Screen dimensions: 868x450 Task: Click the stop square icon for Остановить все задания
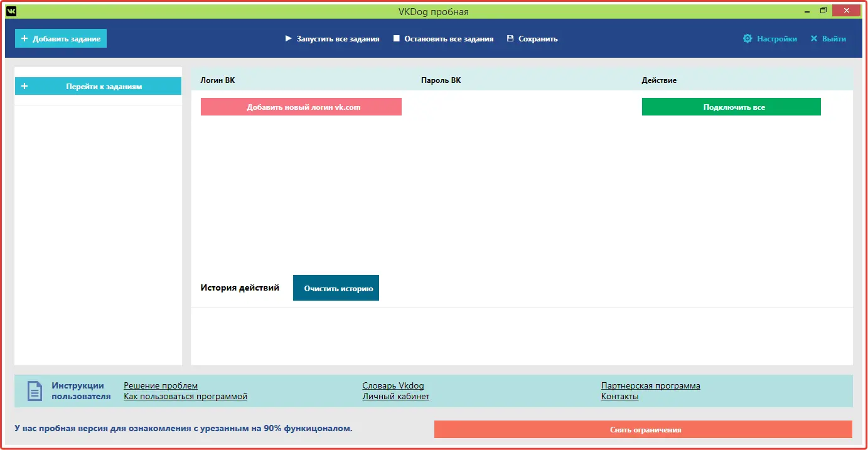397,39
